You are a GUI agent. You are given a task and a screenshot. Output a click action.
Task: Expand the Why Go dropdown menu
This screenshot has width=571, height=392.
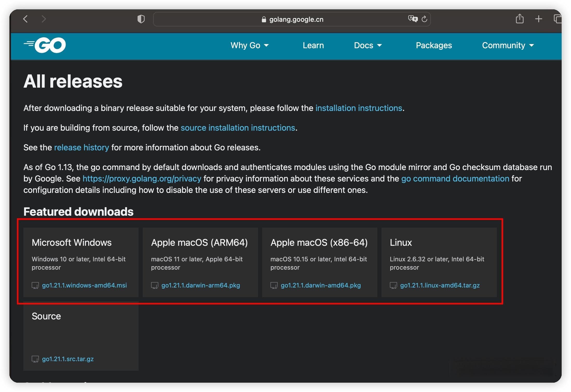tap(250, 45)
